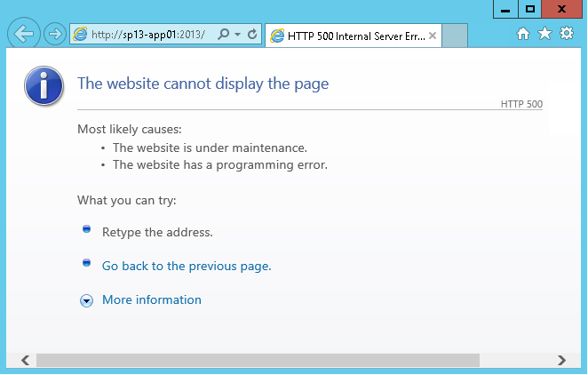
Task: Open the Home page icon
Action: [523, 34]
